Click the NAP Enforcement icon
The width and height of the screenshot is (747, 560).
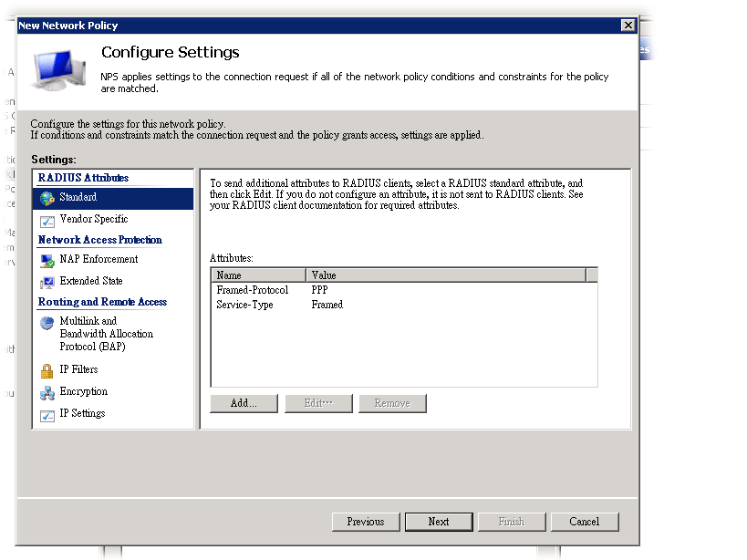(47, 260)
